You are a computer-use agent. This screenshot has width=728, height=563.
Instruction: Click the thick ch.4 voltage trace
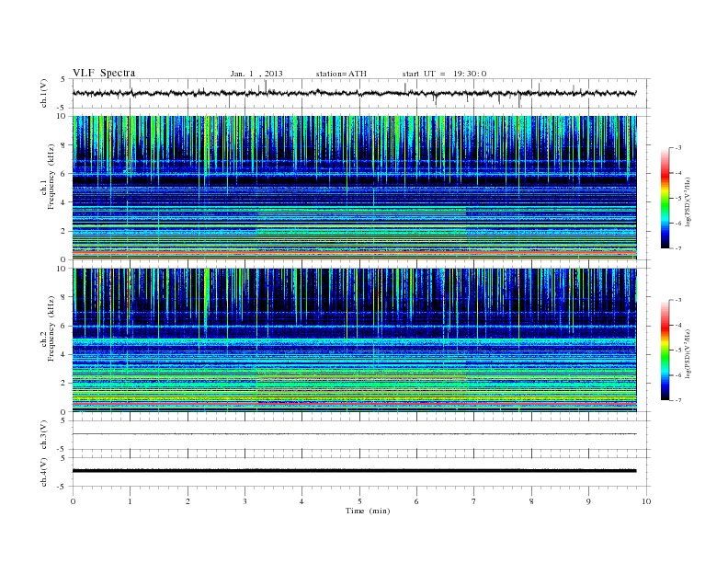pos(354,471)
